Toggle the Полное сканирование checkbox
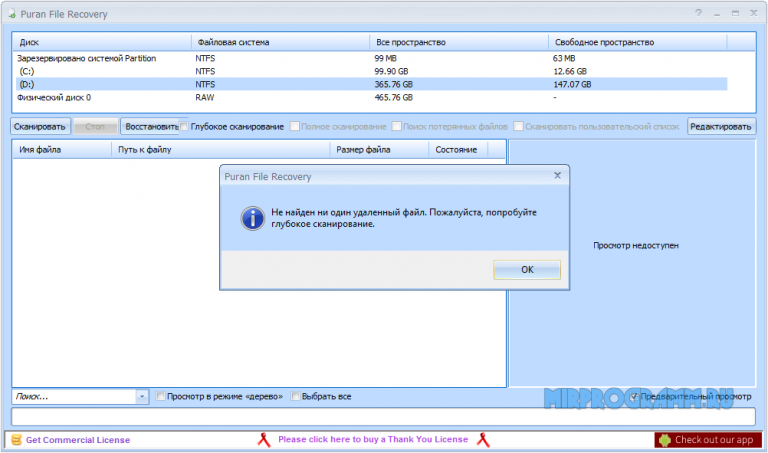Screen dimensions: 768x453 (x=295, y=126)
